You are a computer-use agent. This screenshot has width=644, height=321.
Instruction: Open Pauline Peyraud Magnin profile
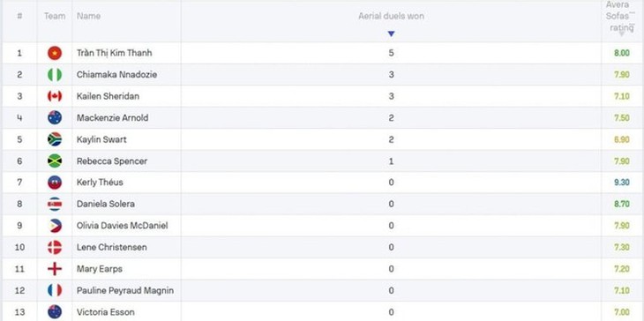click(125, 291)
